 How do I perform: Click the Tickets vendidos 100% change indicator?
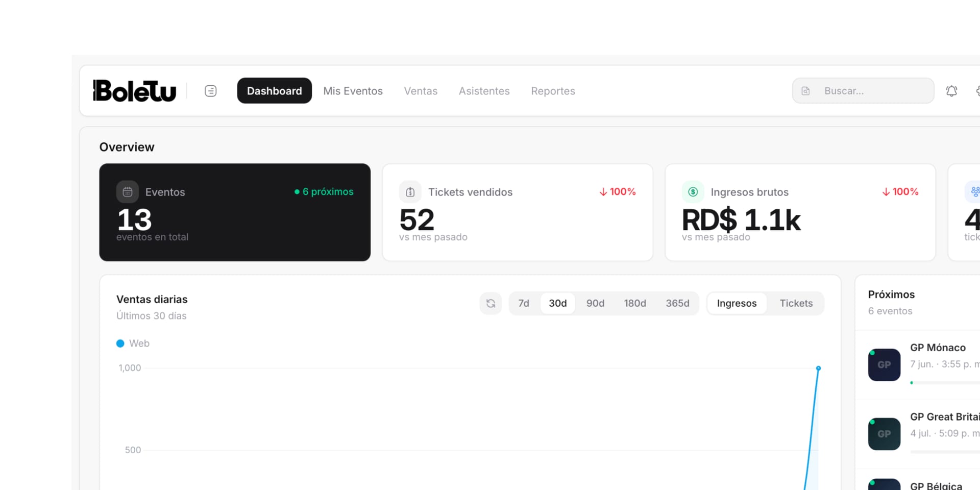[x=617, y=191]
